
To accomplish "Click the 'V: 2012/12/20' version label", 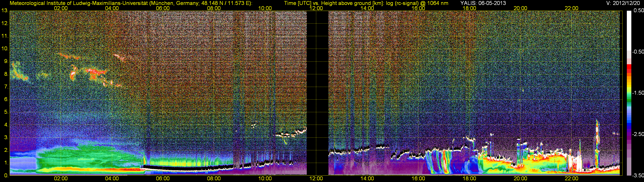I will [623, 3].
